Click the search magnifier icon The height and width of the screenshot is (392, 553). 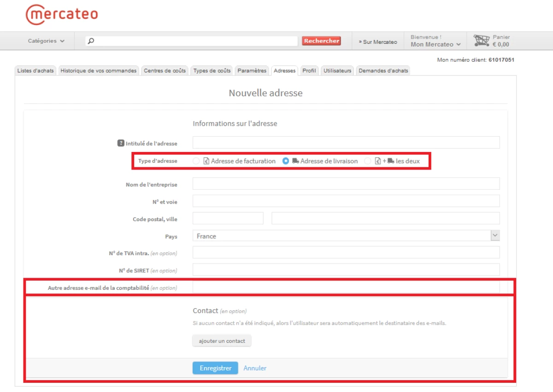tap(91, 41)
